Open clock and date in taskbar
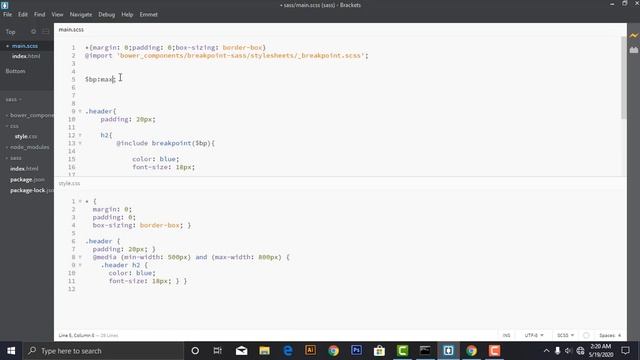Image resolution: width=640 pixels, height=360 pixels. pos(600,351)
